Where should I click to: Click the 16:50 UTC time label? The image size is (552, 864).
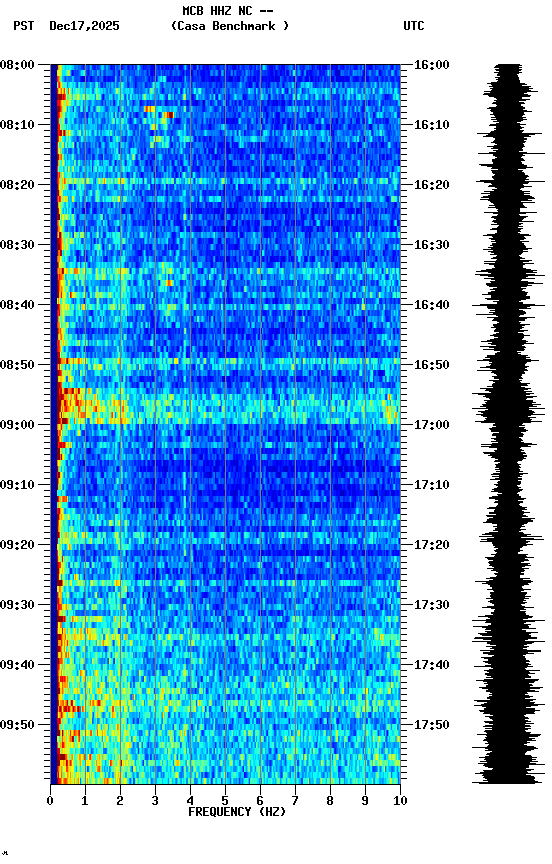click(x=432, y=365)
